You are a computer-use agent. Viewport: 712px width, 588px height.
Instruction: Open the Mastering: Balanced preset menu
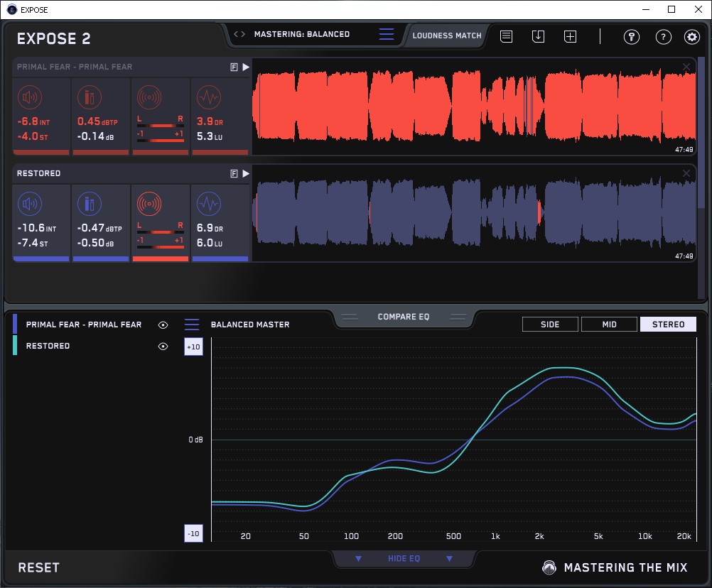[x=387, y=34]
